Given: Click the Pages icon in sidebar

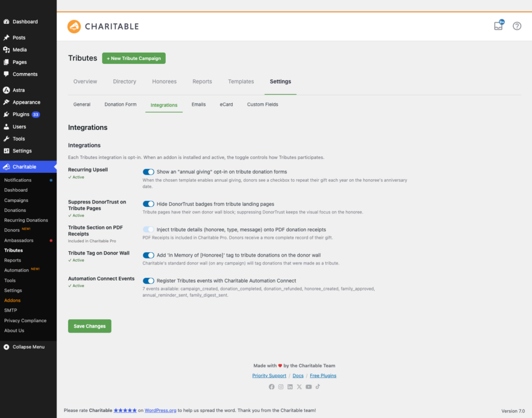Looking at the screenshot, I should click(6, 62).
